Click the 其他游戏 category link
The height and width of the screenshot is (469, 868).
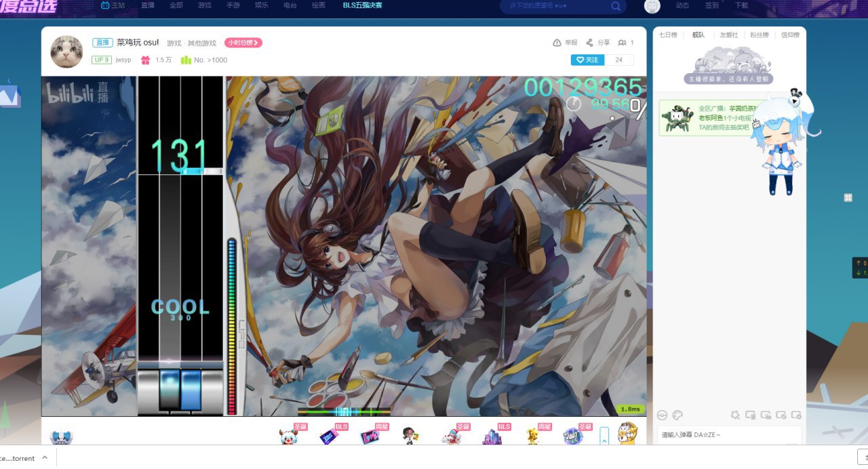pos(202,43)
